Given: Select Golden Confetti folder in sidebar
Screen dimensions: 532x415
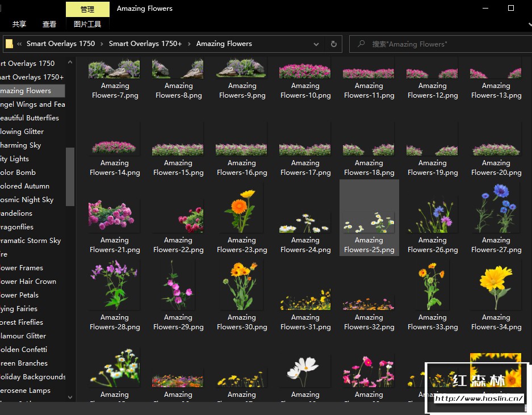Looking at the screenshot, I should coord(24,350).
